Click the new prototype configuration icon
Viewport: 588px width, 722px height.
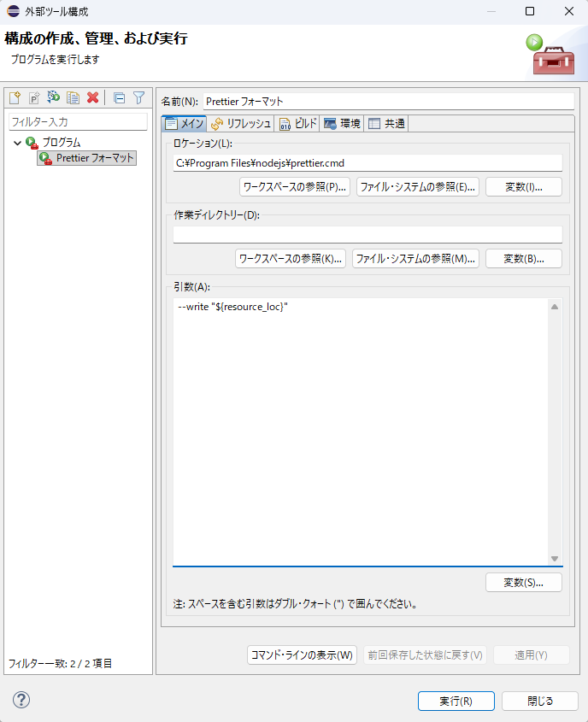34,97
